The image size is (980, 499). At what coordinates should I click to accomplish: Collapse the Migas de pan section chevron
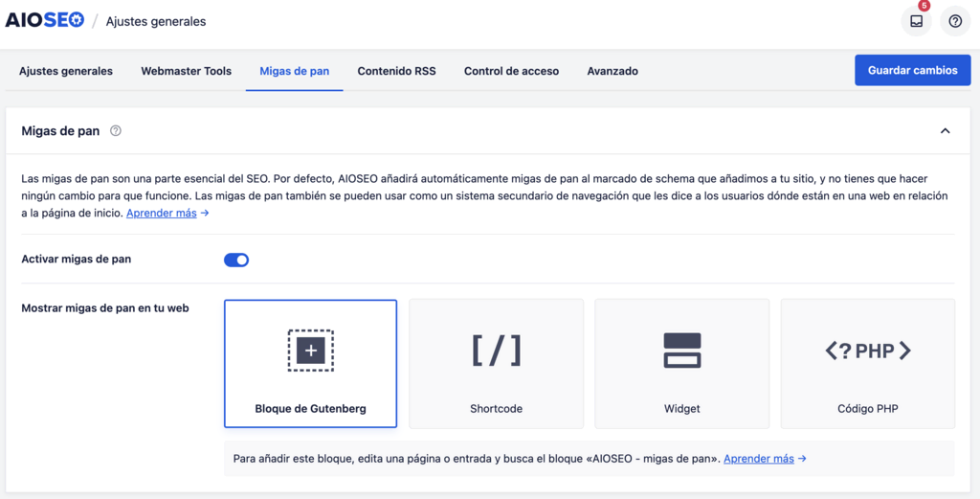(x=945, y=131)
